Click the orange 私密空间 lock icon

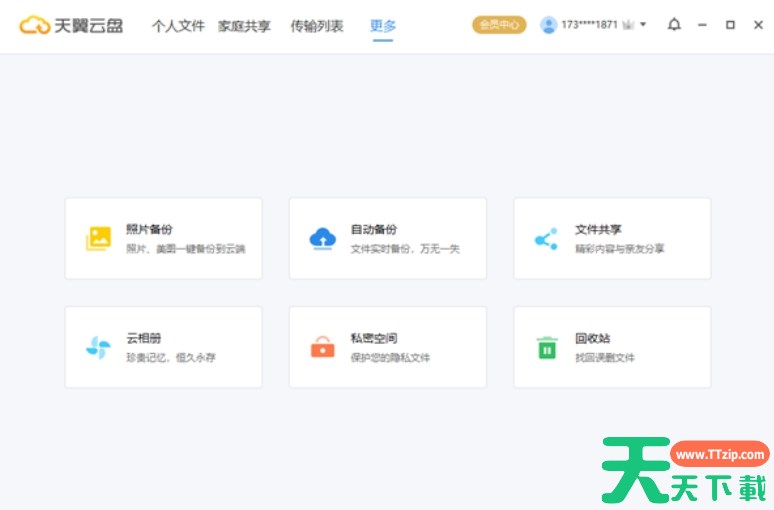322,347
